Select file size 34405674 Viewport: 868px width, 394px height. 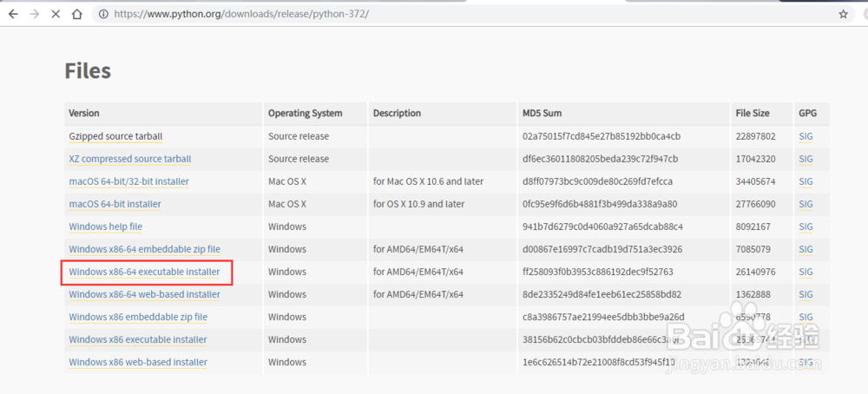(756, 181)
